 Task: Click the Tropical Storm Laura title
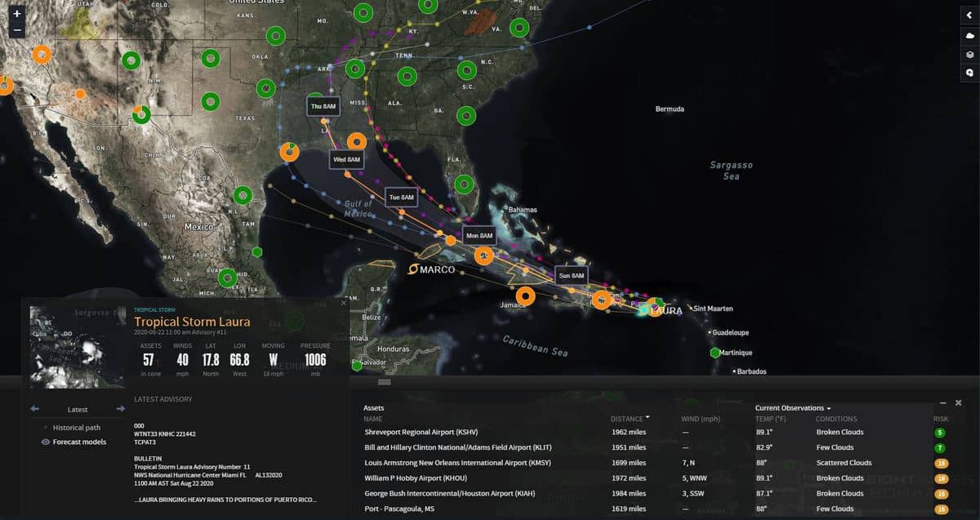(x=192, y=322)
